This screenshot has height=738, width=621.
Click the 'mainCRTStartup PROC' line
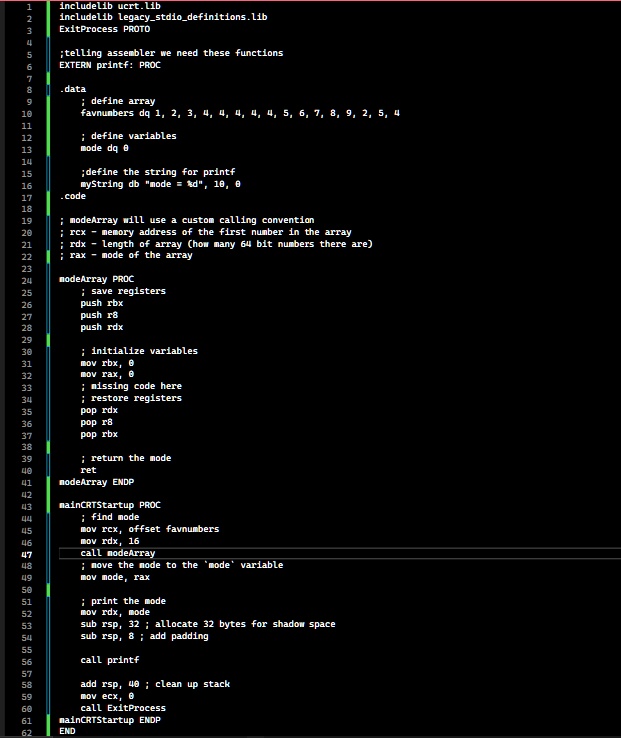coord(110,505)
